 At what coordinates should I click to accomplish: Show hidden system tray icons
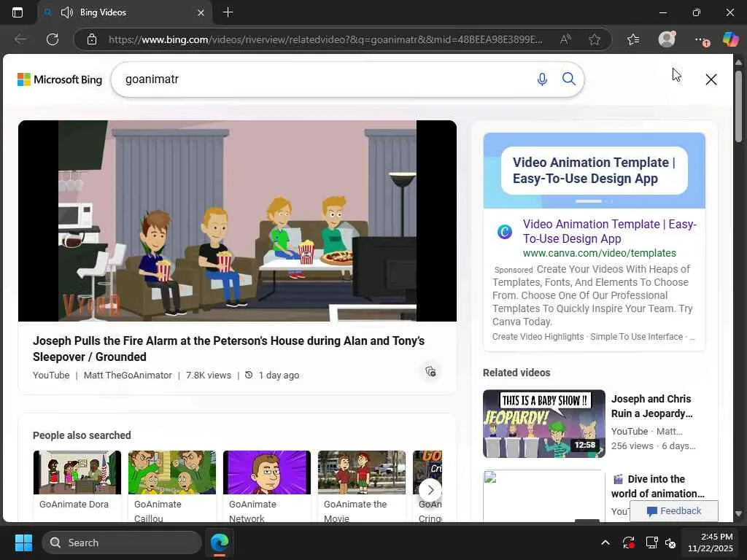605,542
